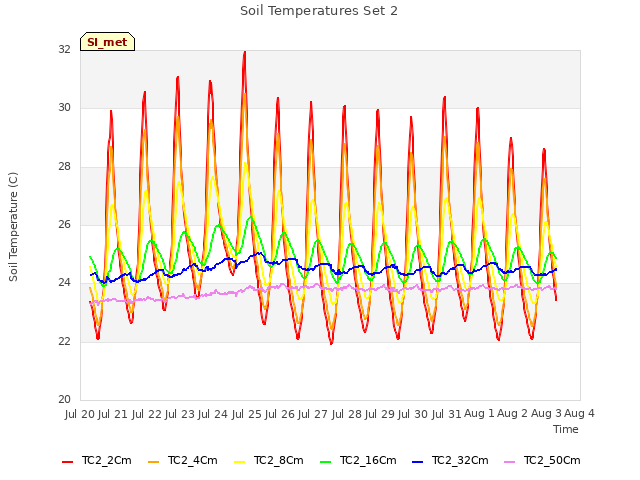Image resolution: width=640 pixels, height=480 pixels.
Task: Click the 20 y-axis tick label
Action: [x=64, y=400]
